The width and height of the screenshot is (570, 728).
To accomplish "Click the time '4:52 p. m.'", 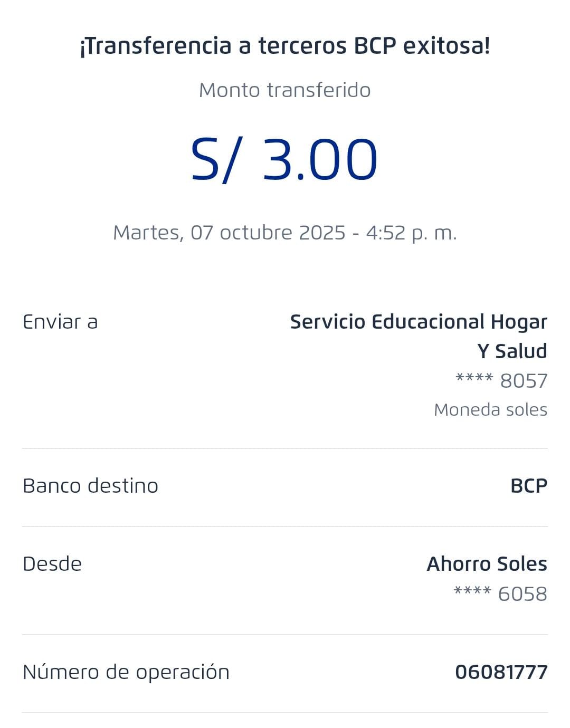I will coord(411,233).
